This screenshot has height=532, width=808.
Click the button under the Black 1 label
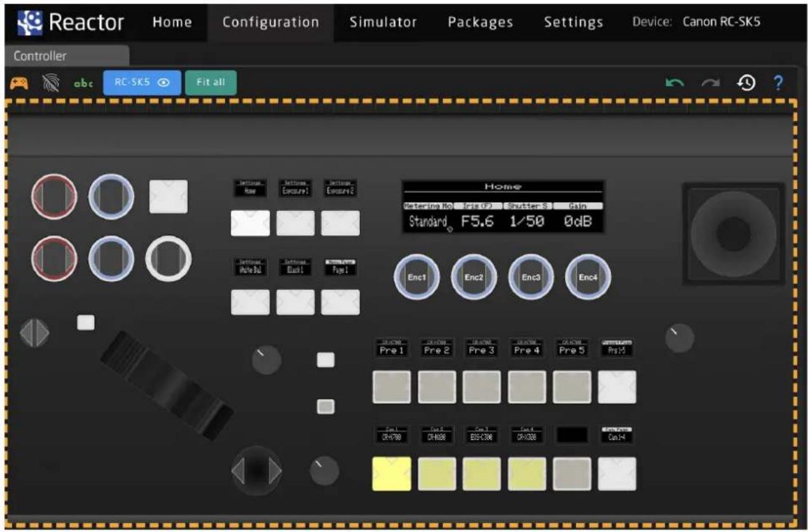click(295, 302)
